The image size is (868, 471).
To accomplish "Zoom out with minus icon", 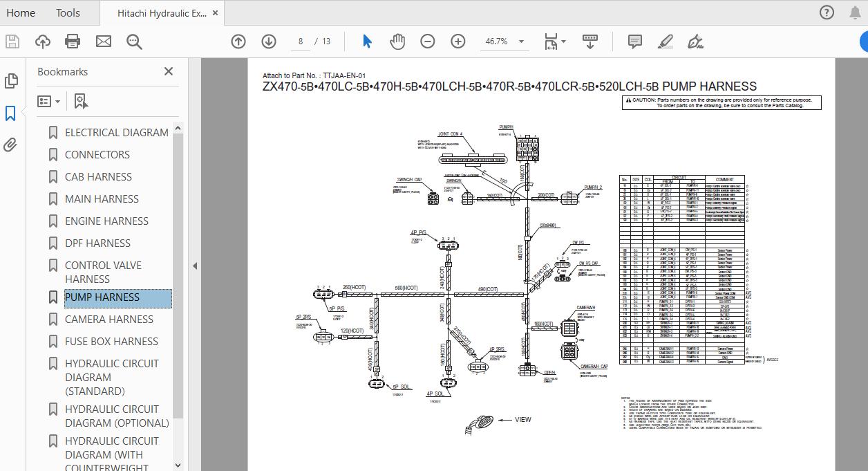I will point(428,41).
